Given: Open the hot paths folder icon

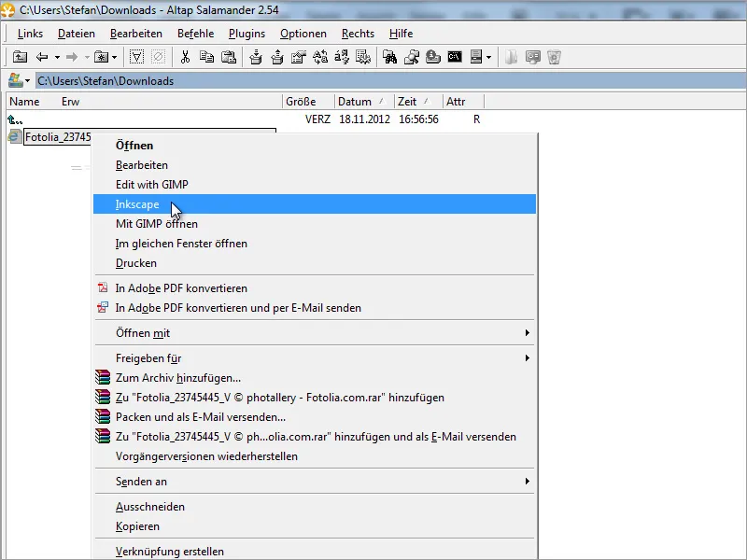Looking at the screenshot, I should (101, 57).
